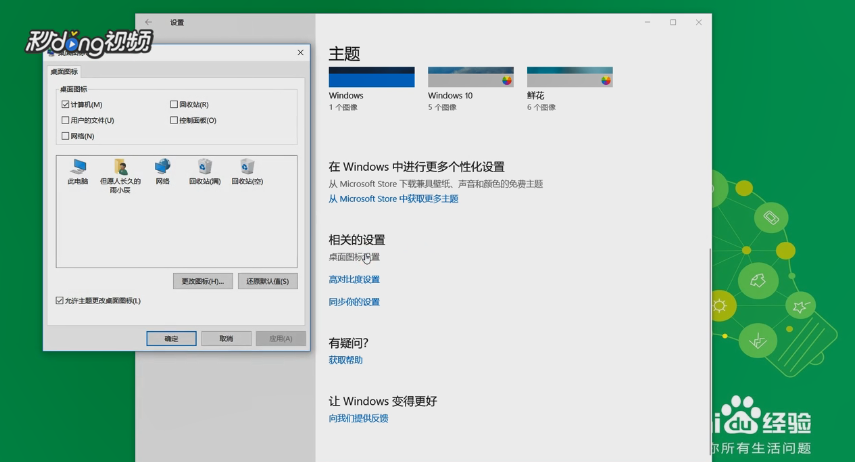Screen dimensions: 855x462
Task: Minimize the Settings window
Action: 647,22
